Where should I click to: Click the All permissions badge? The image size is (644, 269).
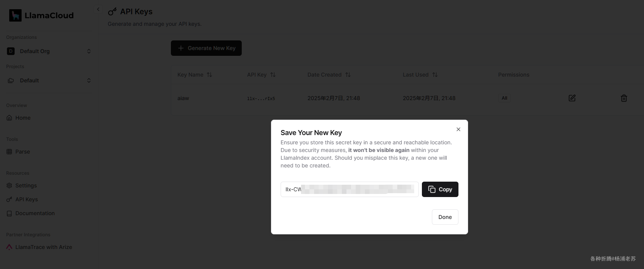point(504,98)
